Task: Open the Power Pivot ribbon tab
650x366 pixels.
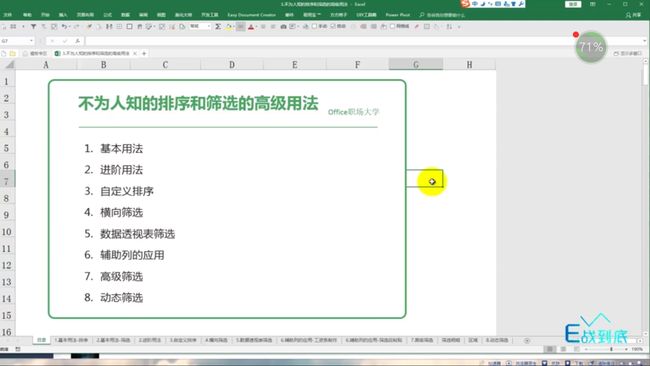Action: (398, 15)
